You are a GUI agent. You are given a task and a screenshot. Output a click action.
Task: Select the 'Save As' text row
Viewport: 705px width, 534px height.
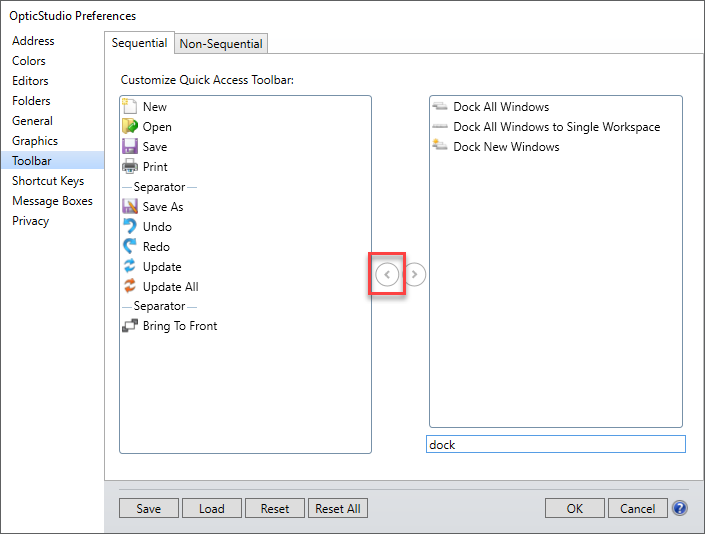(163, 206)
